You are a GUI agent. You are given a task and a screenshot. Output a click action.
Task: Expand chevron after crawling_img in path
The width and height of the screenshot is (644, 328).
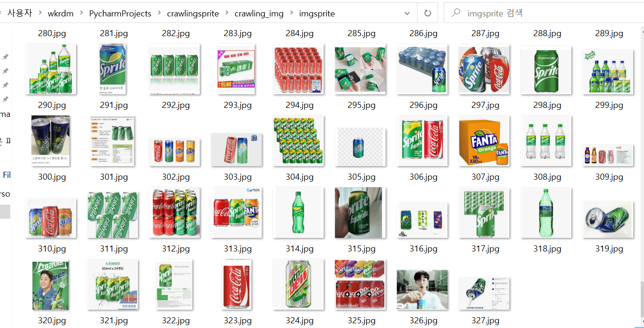point(291,13)
